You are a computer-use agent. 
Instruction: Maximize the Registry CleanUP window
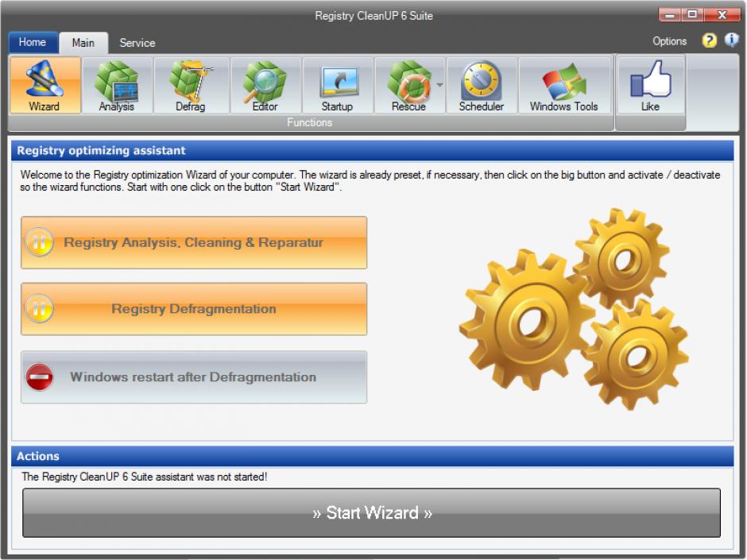point(691,15)
